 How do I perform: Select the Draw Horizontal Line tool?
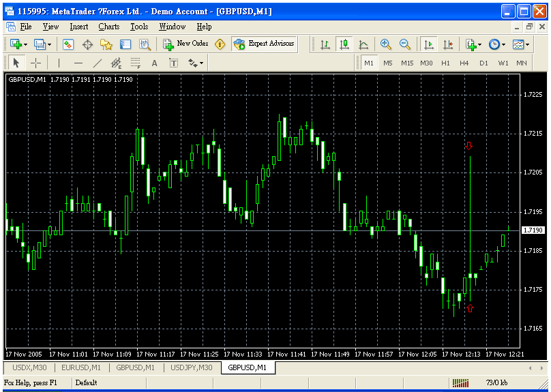pos(78,63)
